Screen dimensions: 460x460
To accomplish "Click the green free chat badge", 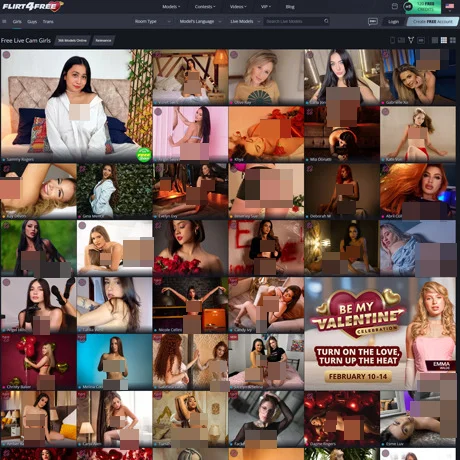I will 144,155.
